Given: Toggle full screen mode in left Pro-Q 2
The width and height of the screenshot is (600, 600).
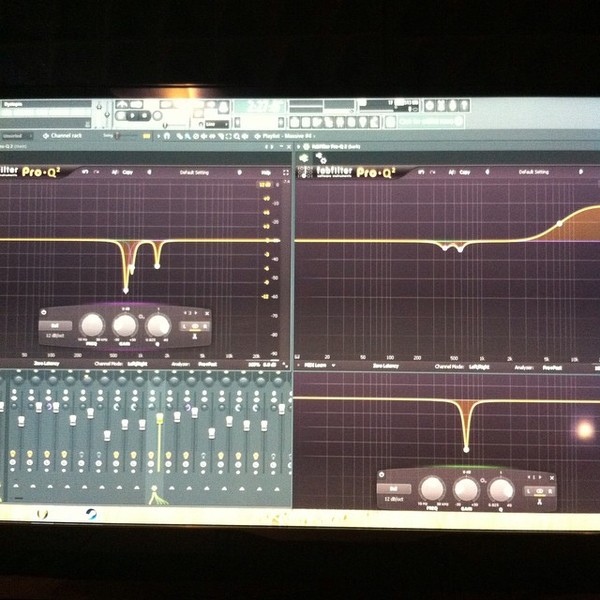Looking at the screenshot, I should pyautogui.click(x=285, y=173).
